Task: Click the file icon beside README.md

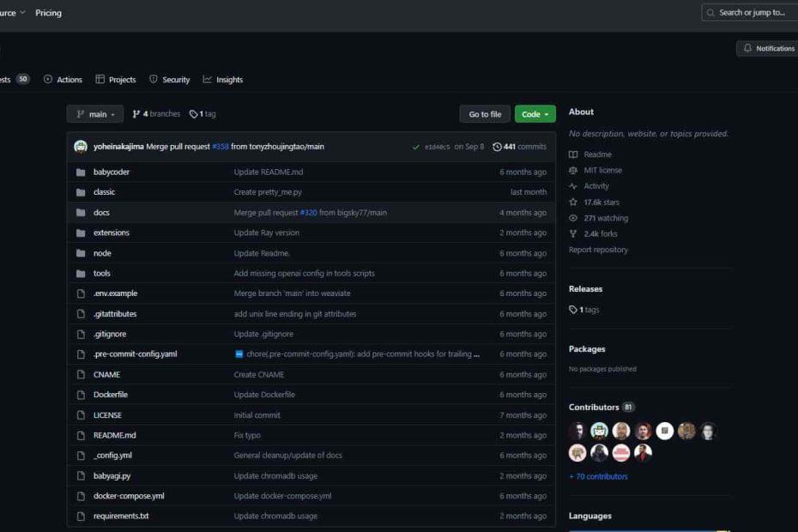Action: 81,435
